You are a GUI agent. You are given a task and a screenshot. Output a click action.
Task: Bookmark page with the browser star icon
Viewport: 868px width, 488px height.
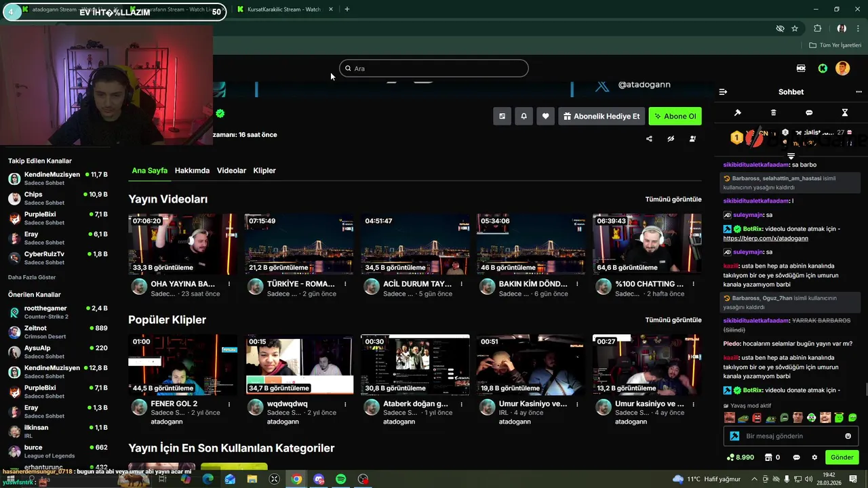pos(795,28)
